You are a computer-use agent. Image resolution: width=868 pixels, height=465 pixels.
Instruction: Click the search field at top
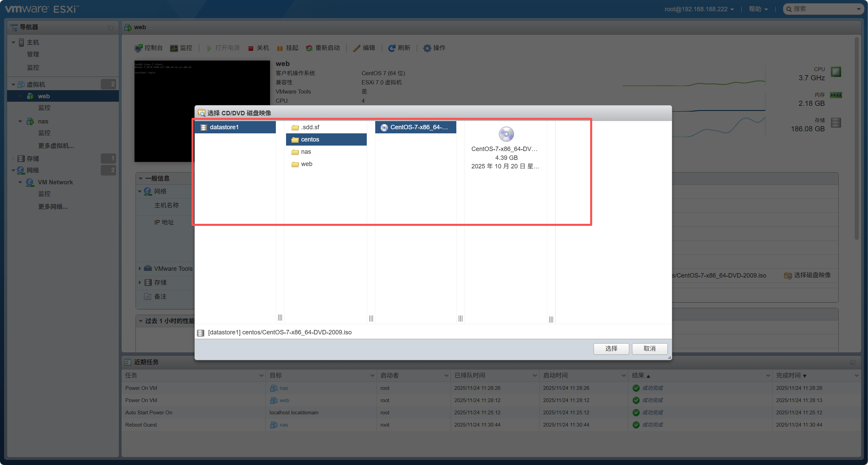[824, 9]
